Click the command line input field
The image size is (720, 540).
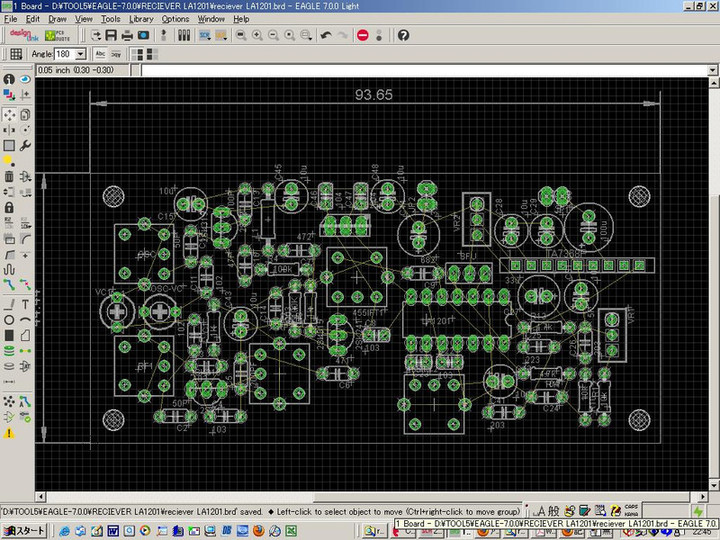(400, 71)
